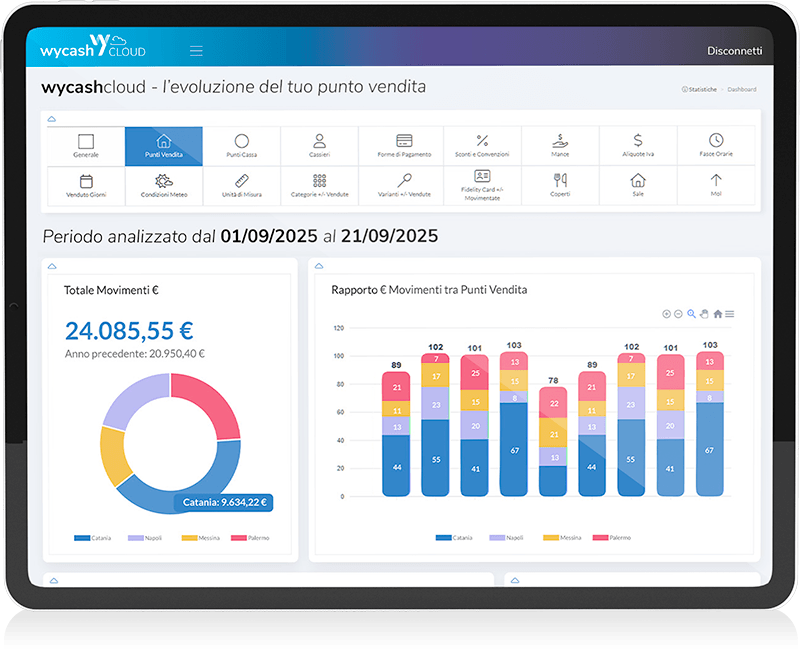This screenshot has width=800, height=670.
Task: Open the Coperti cutlery tile
Action: pos(560,186)
